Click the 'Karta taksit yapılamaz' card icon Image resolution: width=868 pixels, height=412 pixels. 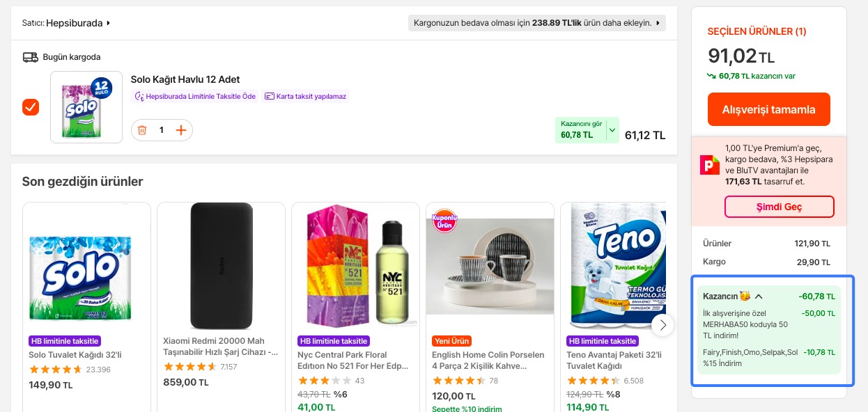(269, 97)
